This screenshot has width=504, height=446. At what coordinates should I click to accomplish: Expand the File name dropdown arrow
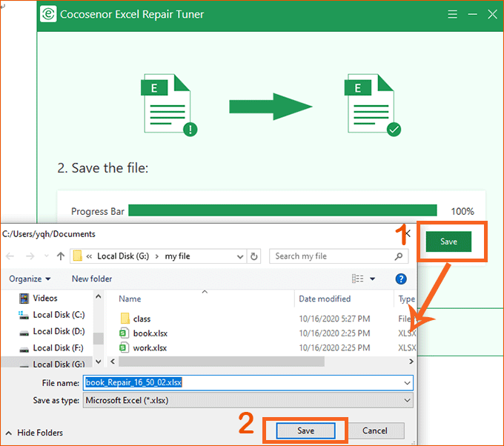pos(407,383)
